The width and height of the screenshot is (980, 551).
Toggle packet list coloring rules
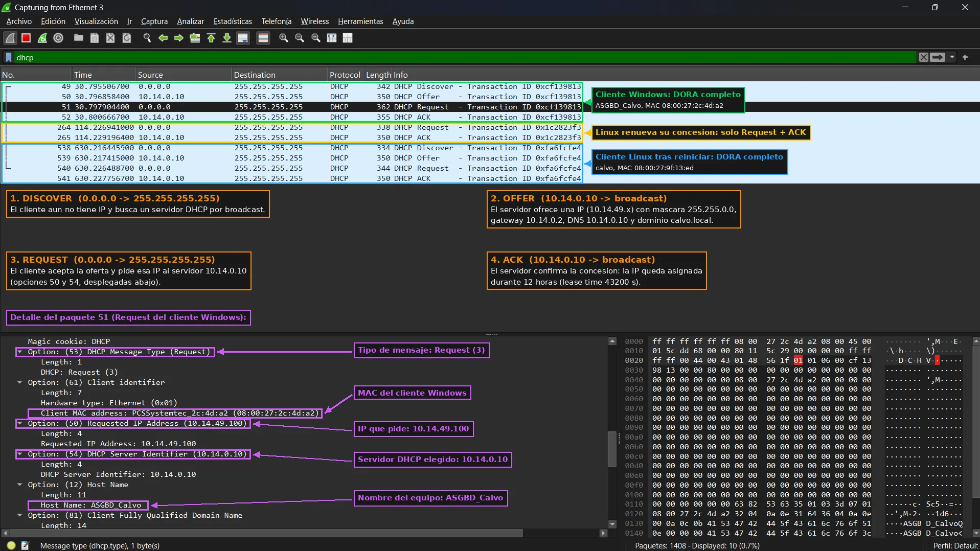click(263, 38)
